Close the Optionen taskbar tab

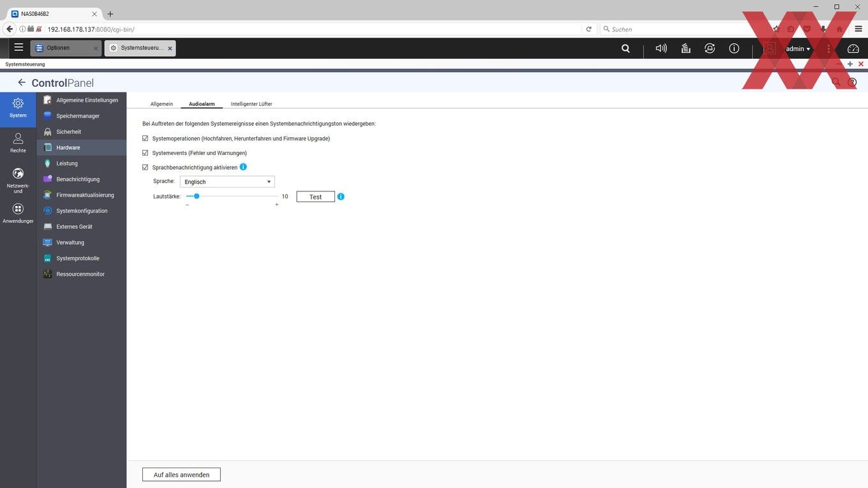pyautogui.click(x=96, y=48)
